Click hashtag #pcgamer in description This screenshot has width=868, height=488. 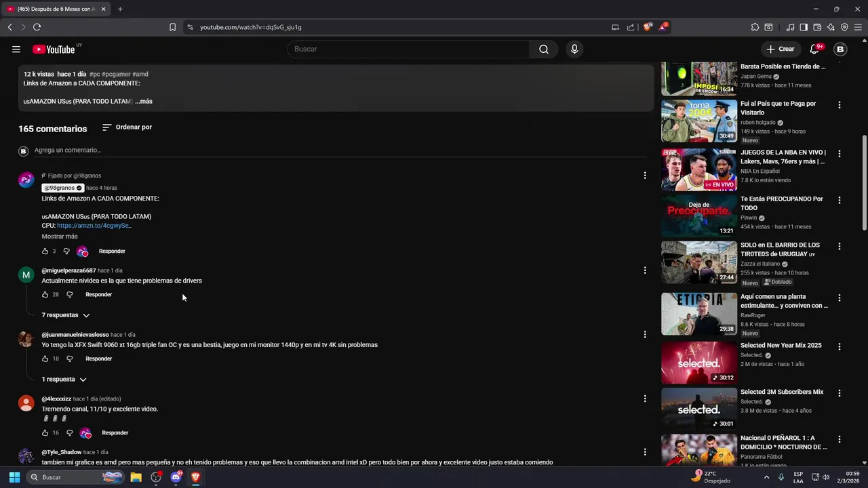click(116, 74)
